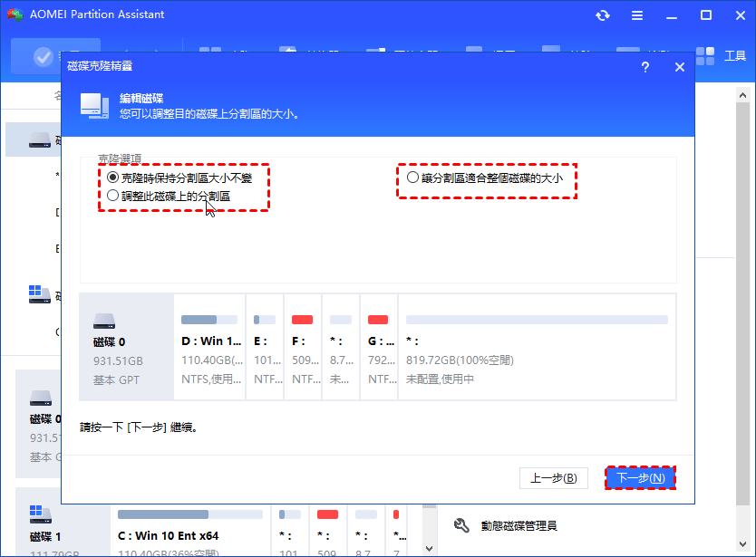Select the 8.7... unallocated partition in dialog

341,347
